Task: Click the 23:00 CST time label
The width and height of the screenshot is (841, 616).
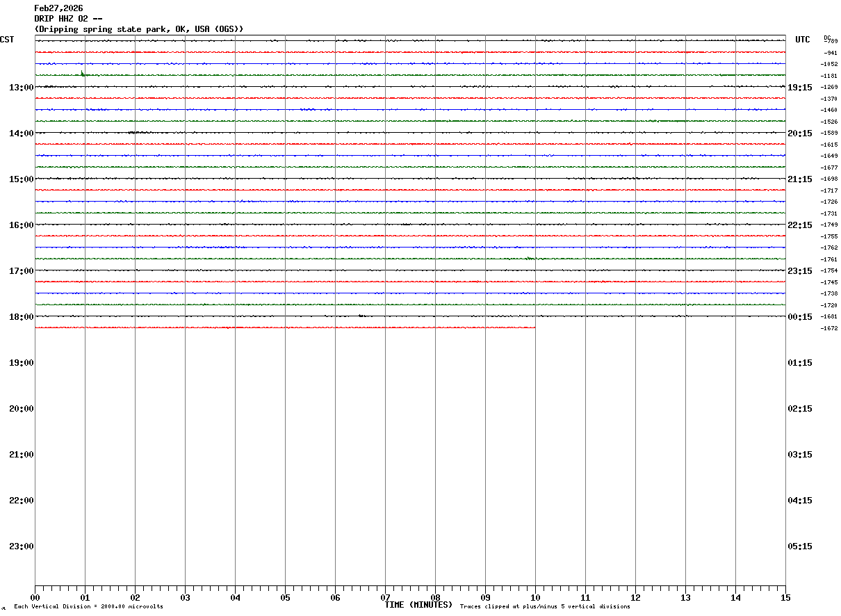Action: tap(22, 546)
